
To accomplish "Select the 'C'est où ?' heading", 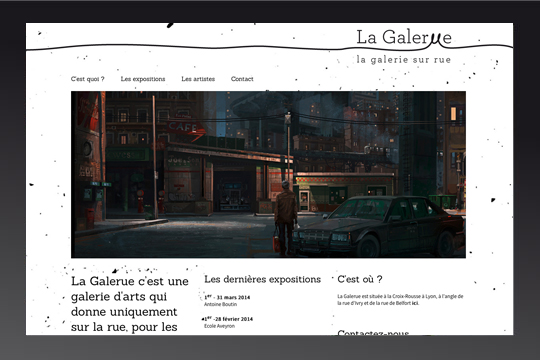I will point(360,279).
